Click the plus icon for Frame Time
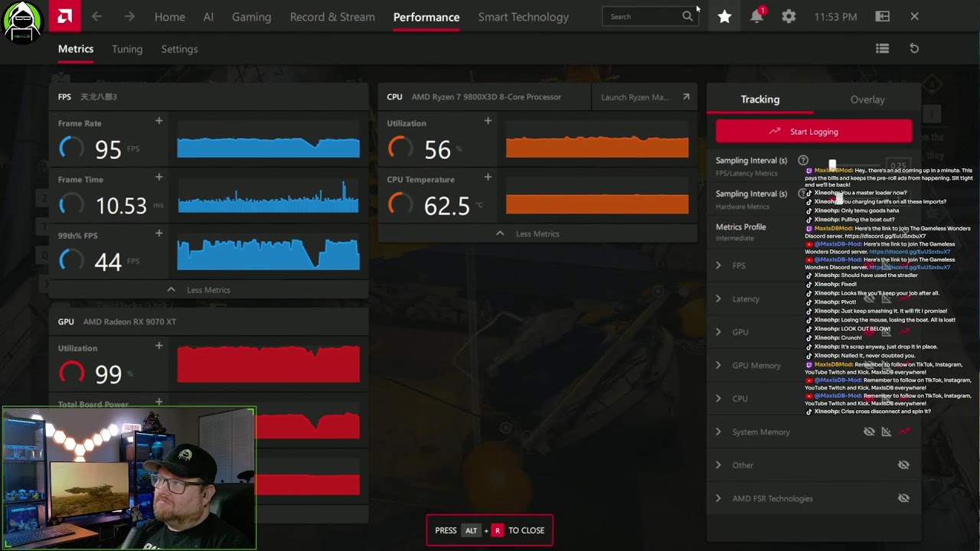The height and width of the screenshot is (551, 980). click(x=159, y=178)
